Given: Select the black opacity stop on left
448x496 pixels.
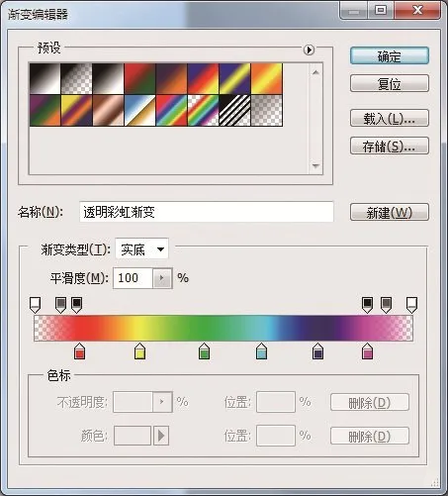Looking at the screenshot, I should tap(76, 305).
